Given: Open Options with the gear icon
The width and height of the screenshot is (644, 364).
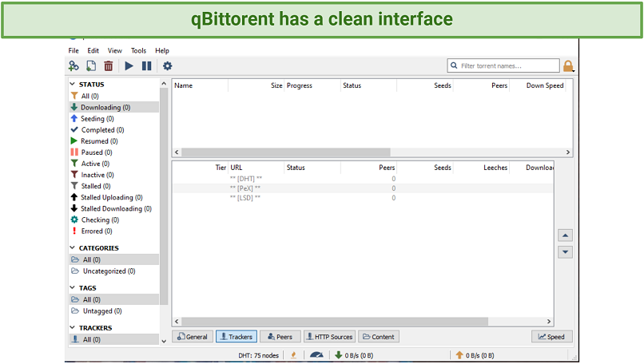Looking at the screenshot, I should tap(168, 65).
